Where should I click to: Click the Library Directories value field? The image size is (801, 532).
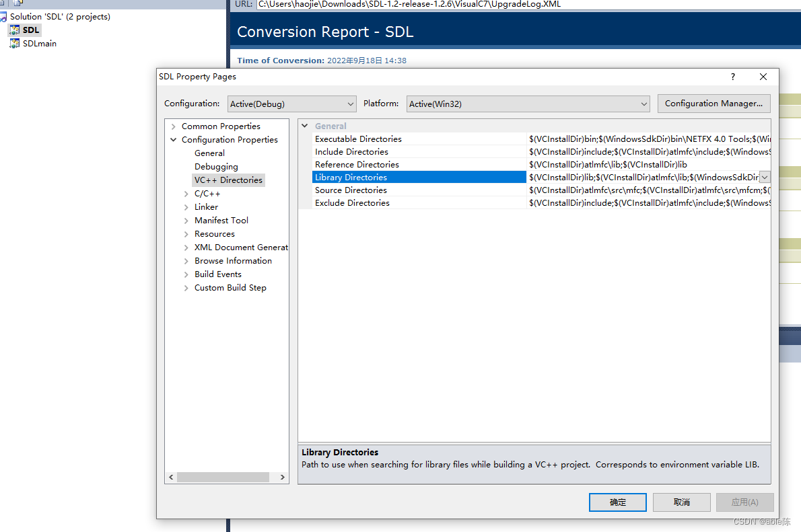click(643, 177)
